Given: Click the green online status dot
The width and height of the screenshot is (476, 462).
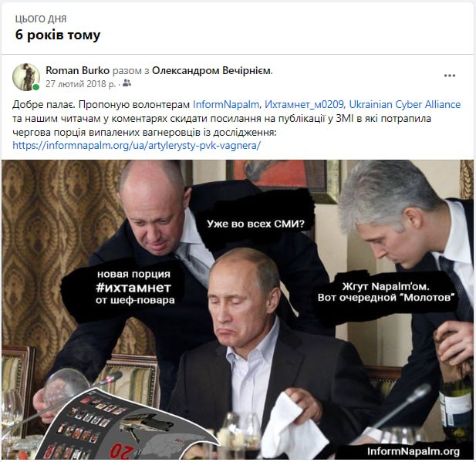Looking at the screenshot, I should click(x=35, y=87).
